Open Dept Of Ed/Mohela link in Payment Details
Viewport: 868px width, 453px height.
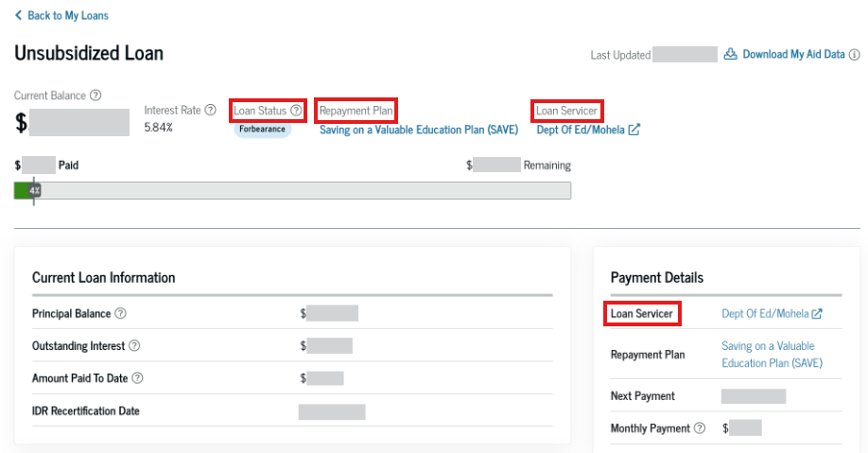point(765,313)
